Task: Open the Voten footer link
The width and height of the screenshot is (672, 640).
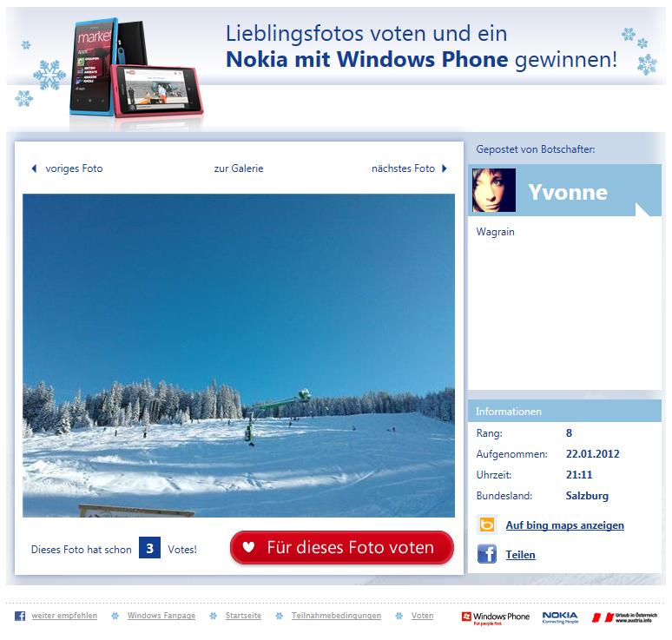Action: (x=422, y=616)
